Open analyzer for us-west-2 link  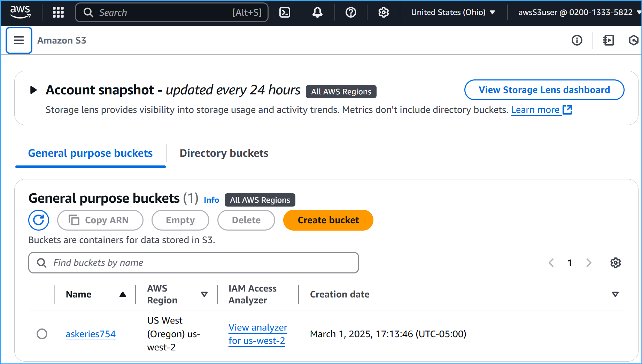pyautogui.click(x=258, y=334)
